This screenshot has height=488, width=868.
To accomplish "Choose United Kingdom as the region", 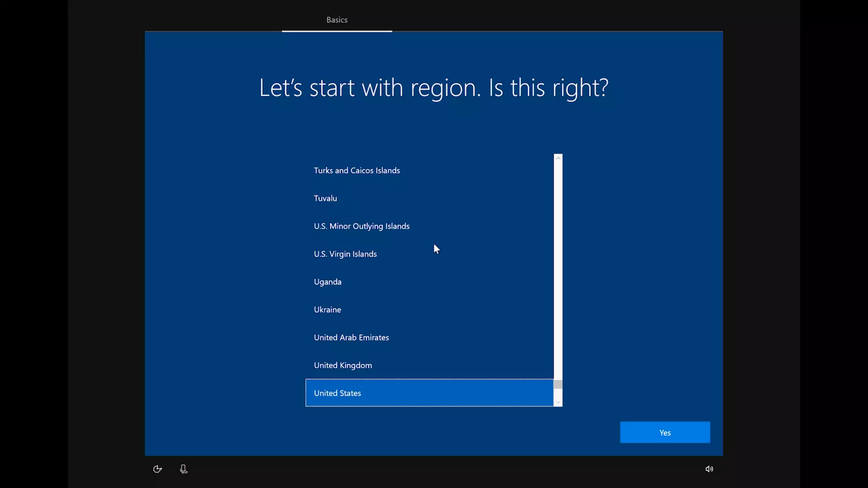I will 343,365.
